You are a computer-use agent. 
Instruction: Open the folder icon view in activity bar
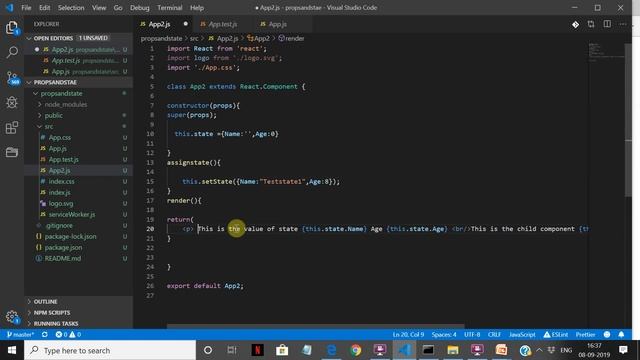12,152
